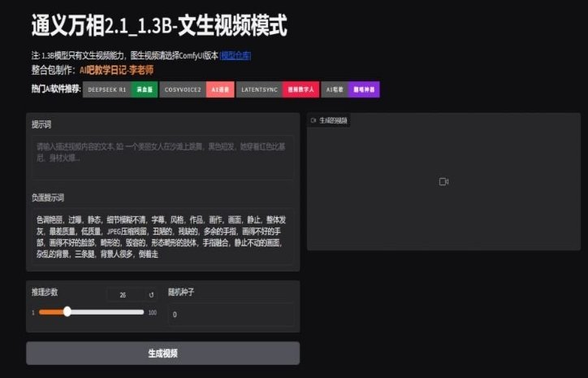Click the green badge beside DEEPSEEK R1
Screen dimensions: 588x378
(x=144, y=89)
